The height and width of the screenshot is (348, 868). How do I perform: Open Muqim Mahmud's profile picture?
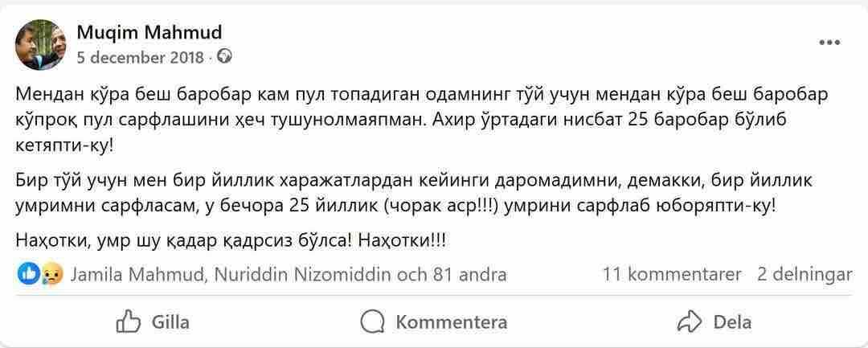41,45
